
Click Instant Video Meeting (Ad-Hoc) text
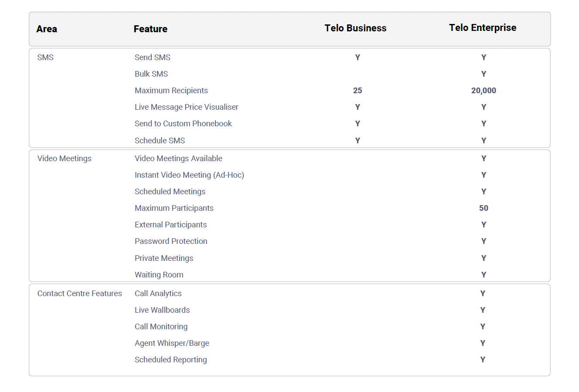pyautogui.click(x=189, y=175)
